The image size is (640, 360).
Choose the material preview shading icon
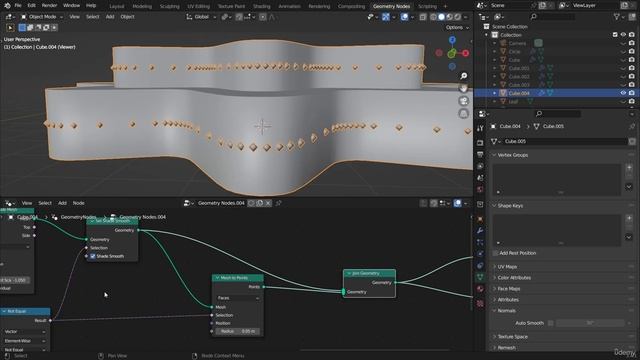(x=449, y=17)
